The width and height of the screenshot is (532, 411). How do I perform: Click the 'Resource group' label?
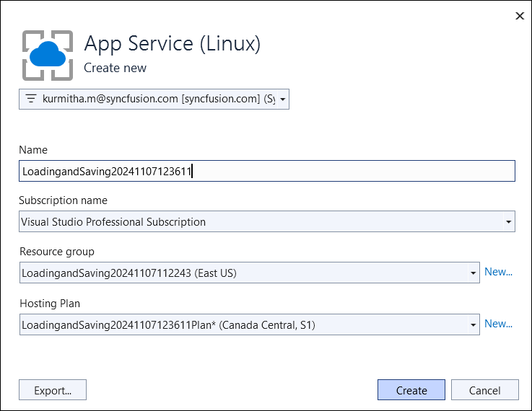coord(57,252)
